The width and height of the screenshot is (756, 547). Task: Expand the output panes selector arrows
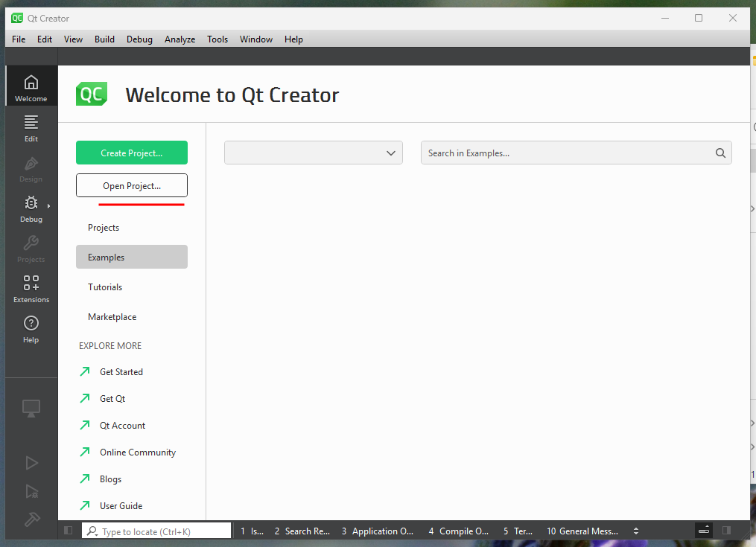(x=635, y=531)
